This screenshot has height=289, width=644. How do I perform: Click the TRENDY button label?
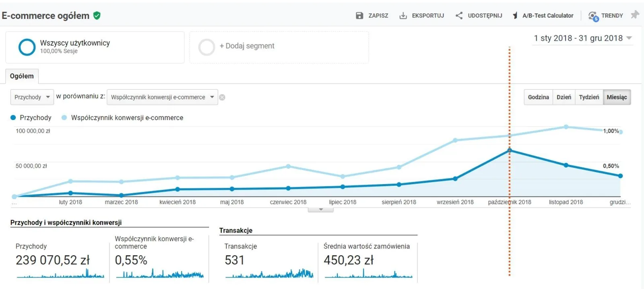(612, 16)
